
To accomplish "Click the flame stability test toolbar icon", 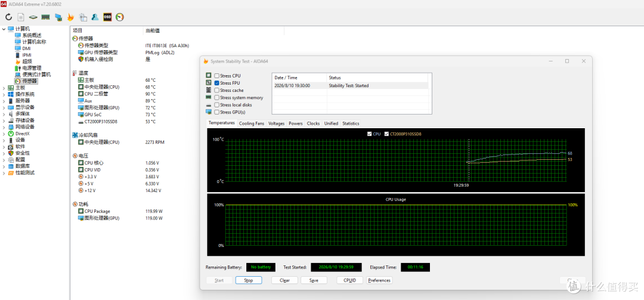I will [70, 17].
